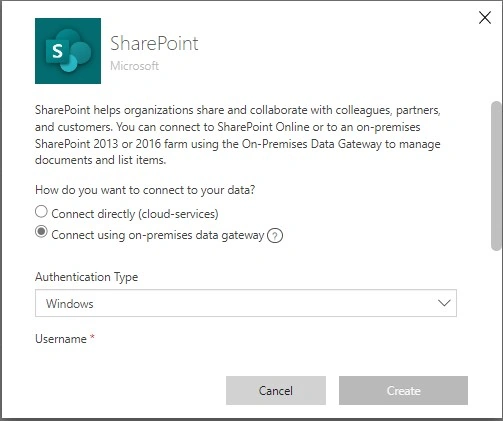The height and width of the screenshot is (421, 503).
Task: Click the dialog's vertical scrollbar thumb
Action: coord(496,176)
